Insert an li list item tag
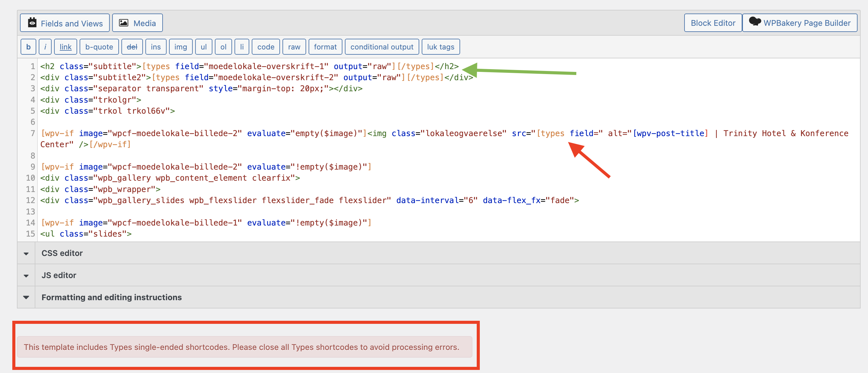 coord(242,47)
